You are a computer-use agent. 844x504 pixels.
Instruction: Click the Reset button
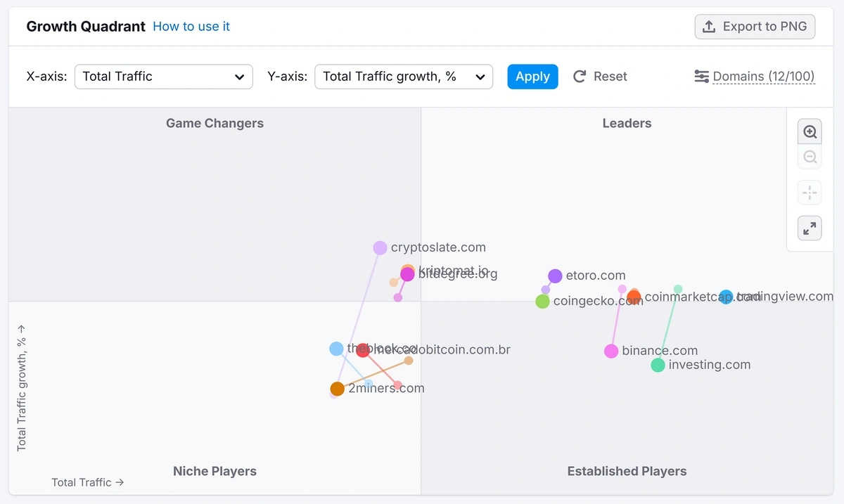click(600, 77)
